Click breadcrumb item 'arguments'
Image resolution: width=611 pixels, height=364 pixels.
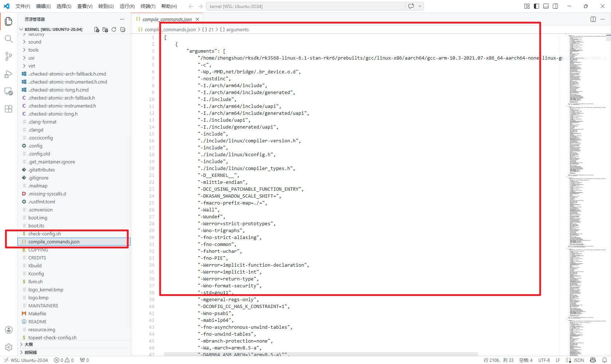point(237,29)
